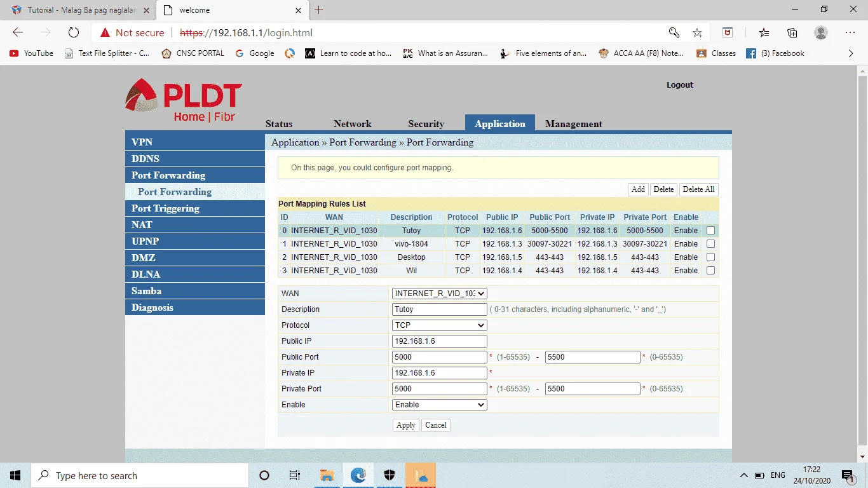The height and width of the screenshot is (488, 868).
Task: Open the Facebook bookmark
Action: pos(775,53)
